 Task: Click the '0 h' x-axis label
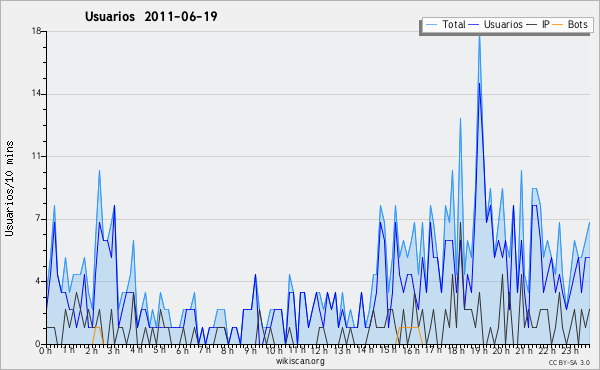(45, 351)
